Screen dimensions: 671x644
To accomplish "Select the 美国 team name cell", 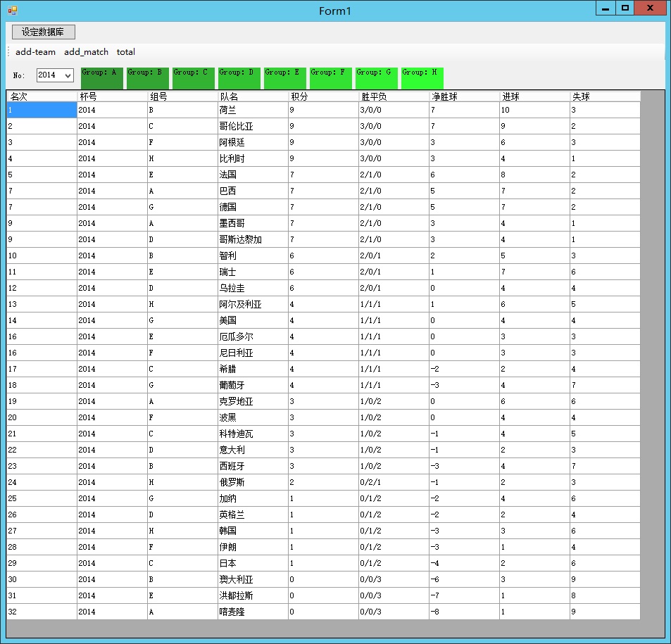I will 253,320.
